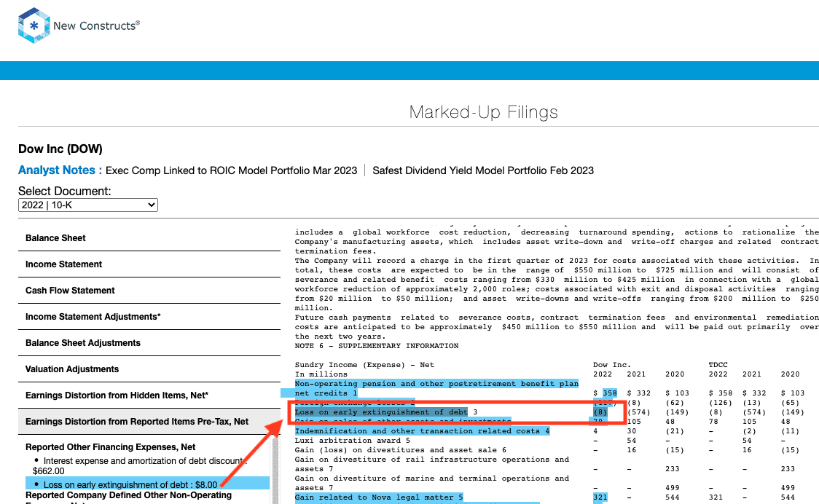Select the Interest expense and amortization of debt discount item
Screen dimensions: 819x504
click(140, 466)
